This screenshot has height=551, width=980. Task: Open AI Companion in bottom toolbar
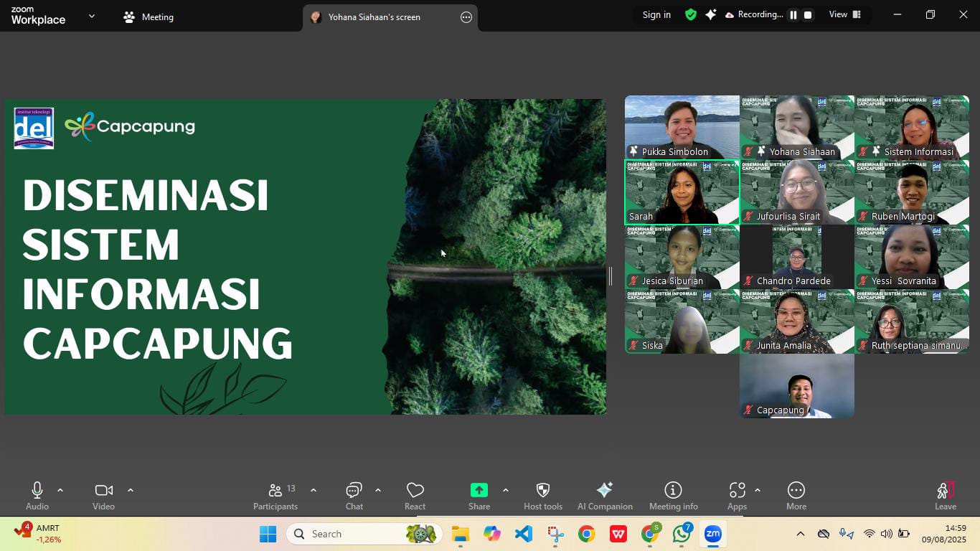(605, 496)
